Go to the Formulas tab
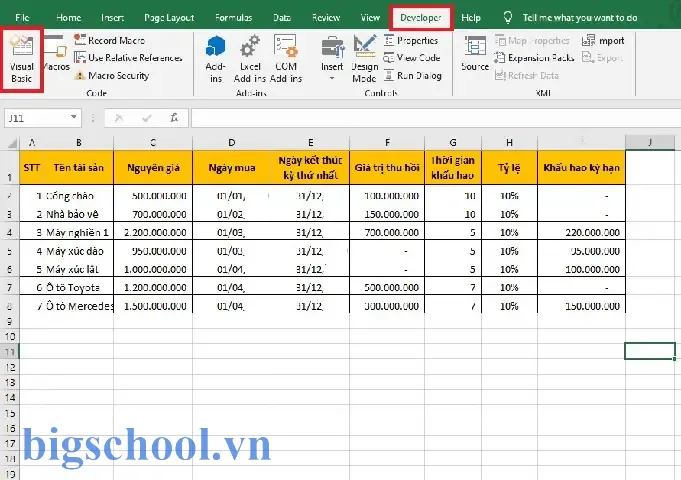Viewport: 681px width, 480px height. 233,18
